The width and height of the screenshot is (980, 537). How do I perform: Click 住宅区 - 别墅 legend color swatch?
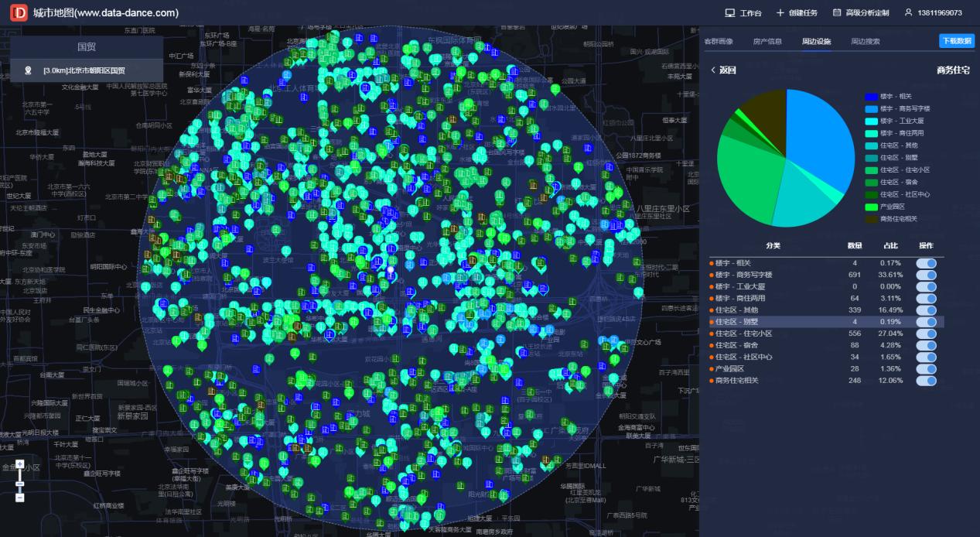pos(871,158)
